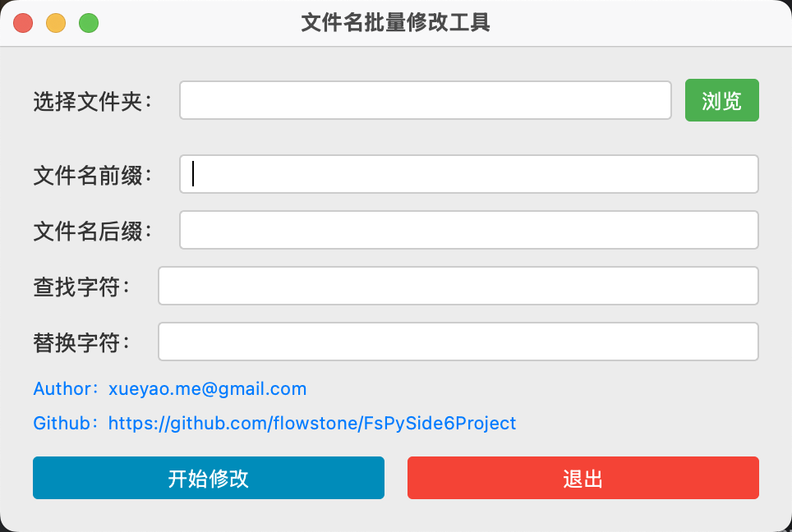This screenshot has height=532, width=792.
Task: Click into the 文件名前缀 prefix input
Action: [x=468, y=174]
